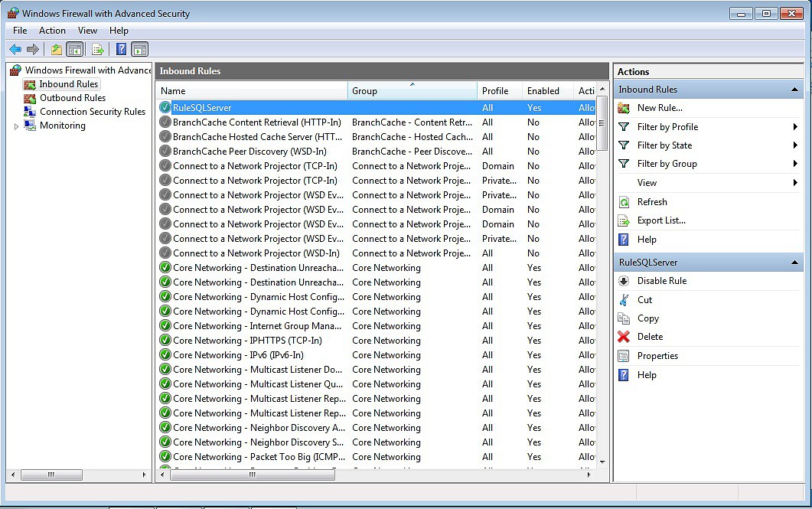Click the Disable Rule icon

(x=624, y=281)
